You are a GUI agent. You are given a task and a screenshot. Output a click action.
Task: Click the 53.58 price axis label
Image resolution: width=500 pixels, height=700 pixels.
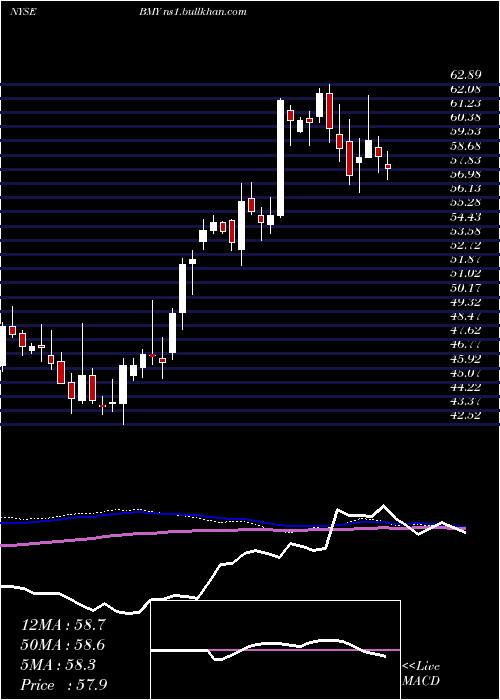[465, 231]
